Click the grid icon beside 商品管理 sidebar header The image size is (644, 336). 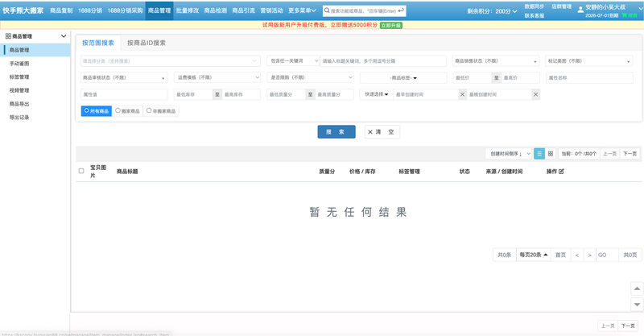(8, 36)
